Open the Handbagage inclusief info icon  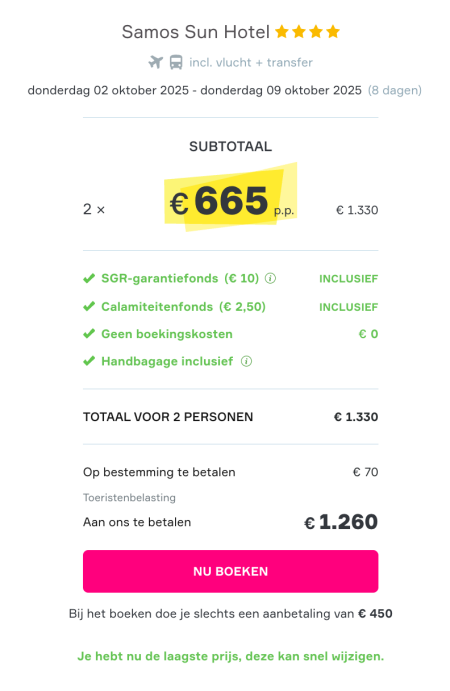[246, 361]
